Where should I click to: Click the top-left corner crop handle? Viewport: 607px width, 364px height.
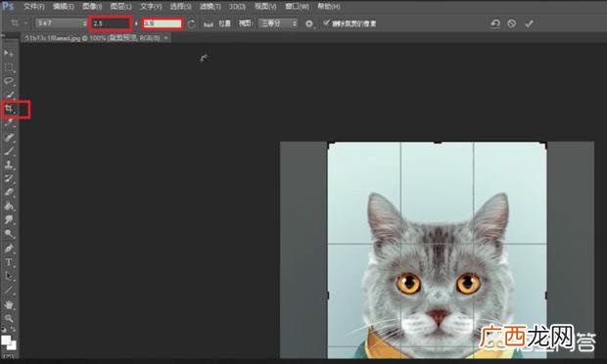click(331, 145)
